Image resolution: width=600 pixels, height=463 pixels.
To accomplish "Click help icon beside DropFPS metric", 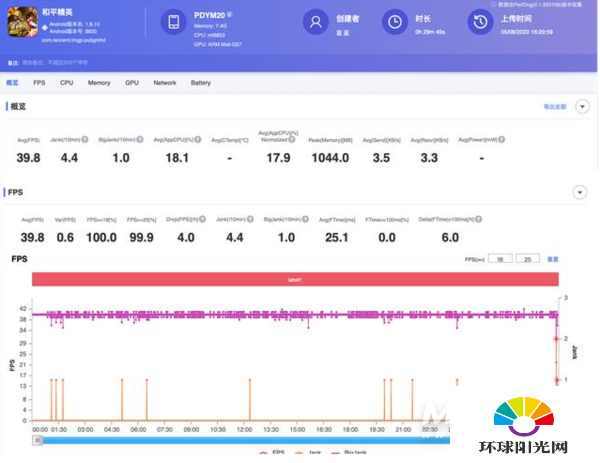I will click(202, 219).
